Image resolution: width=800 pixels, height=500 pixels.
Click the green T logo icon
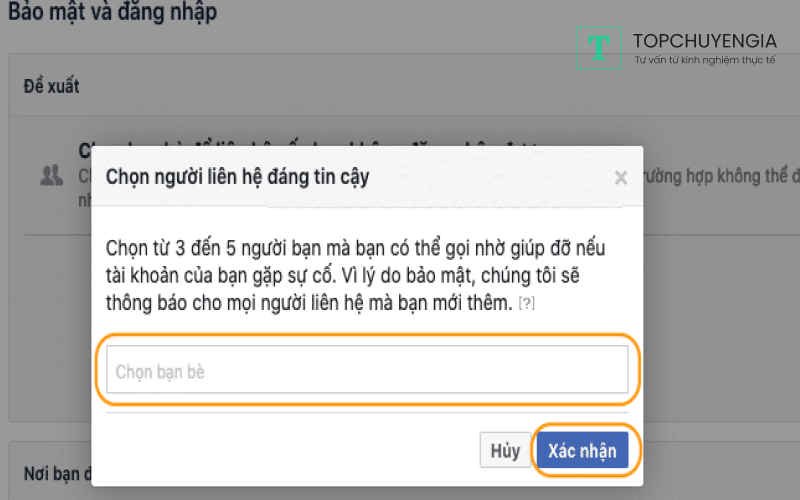click(598, 47)
